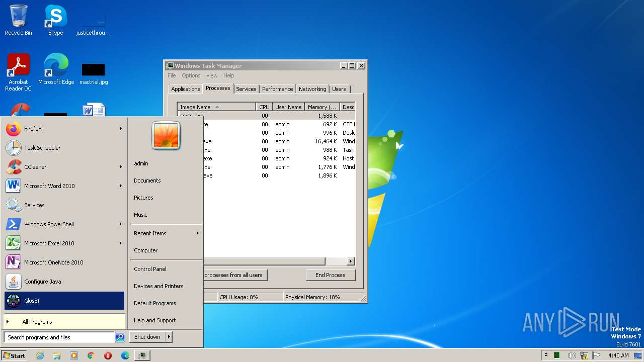Click the user account picture

(x=166, y=135)
